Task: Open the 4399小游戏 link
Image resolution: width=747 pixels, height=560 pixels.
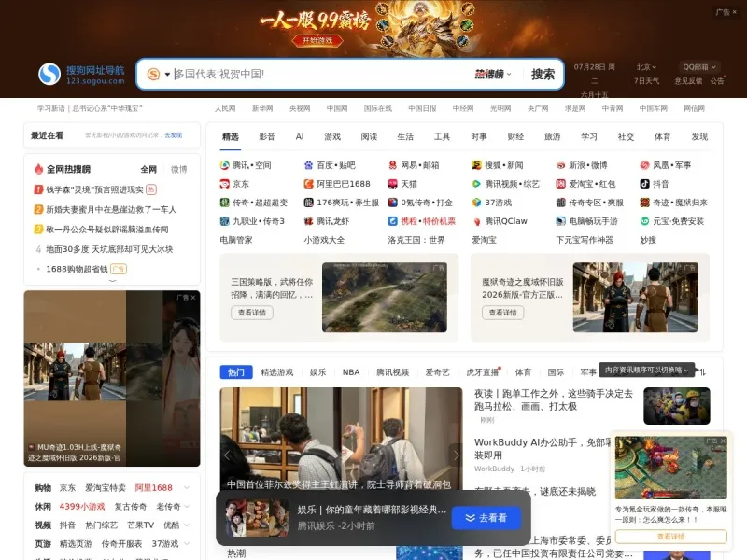Action: [82, 506]
